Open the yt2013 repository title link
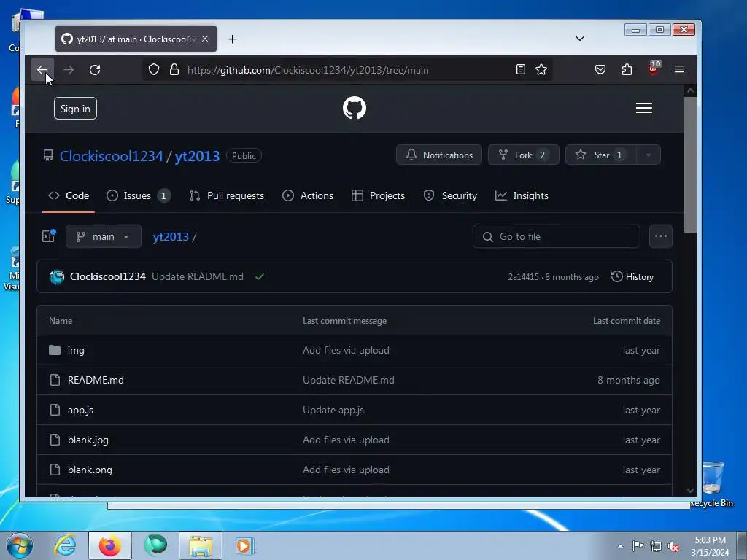The image size is (747, 560). pos(197,156)
